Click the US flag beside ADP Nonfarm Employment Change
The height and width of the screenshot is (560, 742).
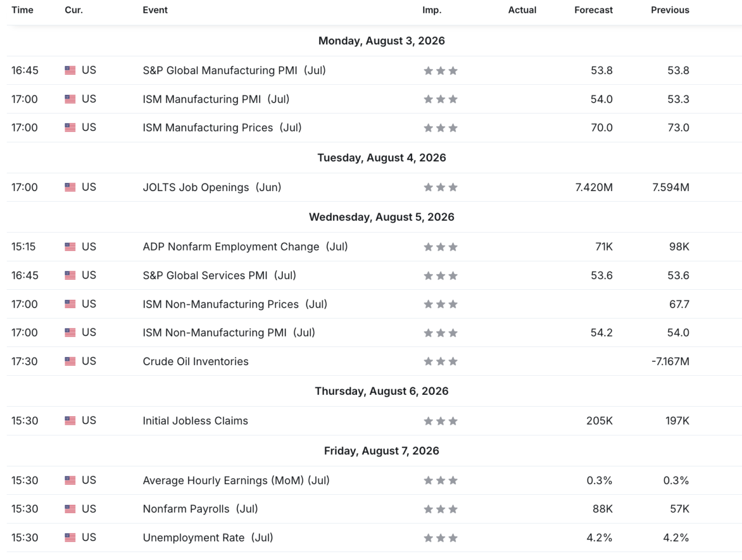[70, 247]
